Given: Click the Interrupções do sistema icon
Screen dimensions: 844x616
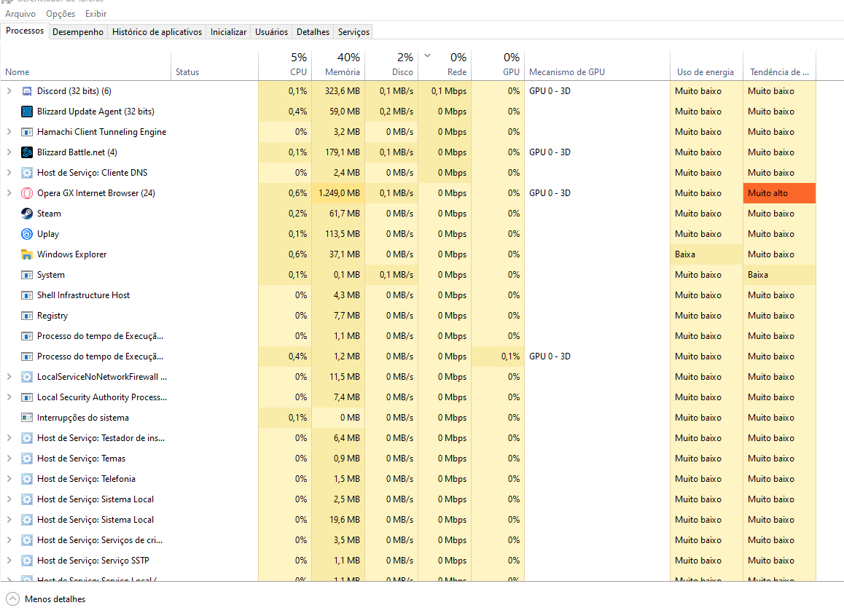Looking at the screenshot, I should (27, 418).
